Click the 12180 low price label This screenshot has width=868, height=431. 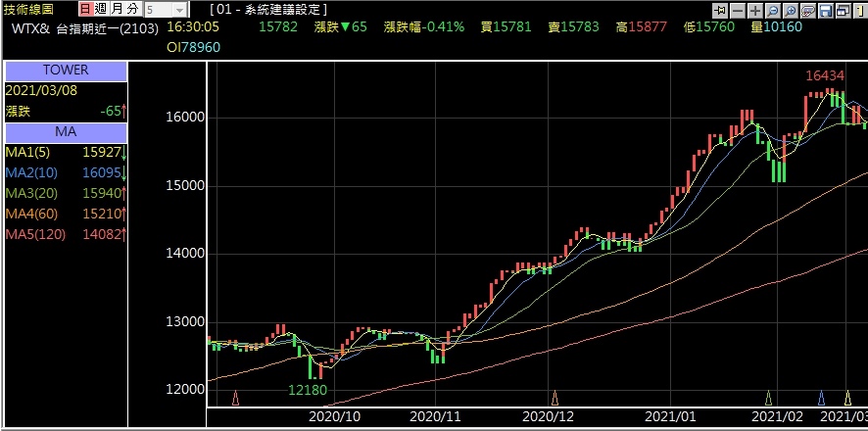pyautogui.click(x=308, y=390)
